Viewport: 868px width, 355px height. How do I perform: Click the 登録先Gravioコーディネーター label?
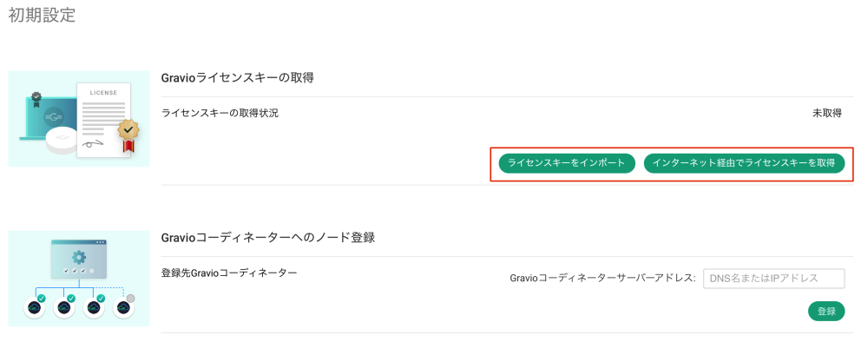click(x=229, y=273)
